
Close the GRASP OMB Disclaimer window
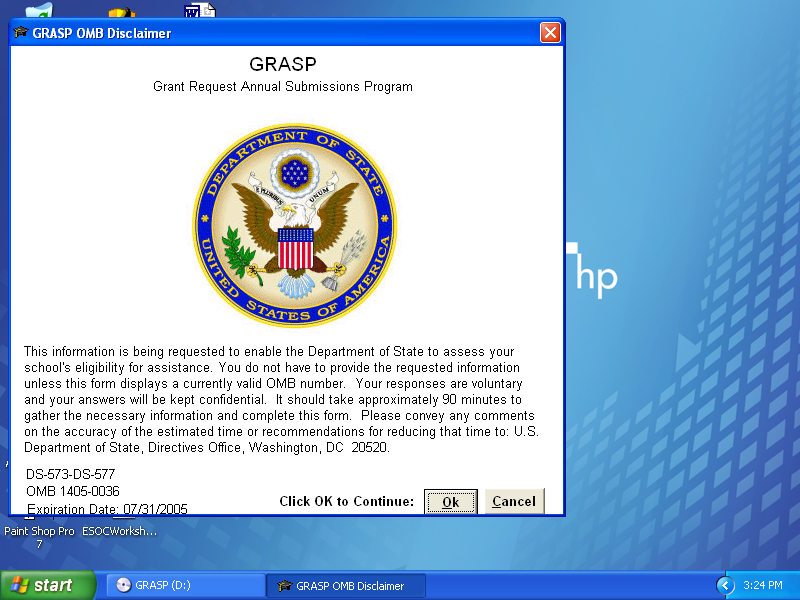pyautogui.click(x=550, y=33)
